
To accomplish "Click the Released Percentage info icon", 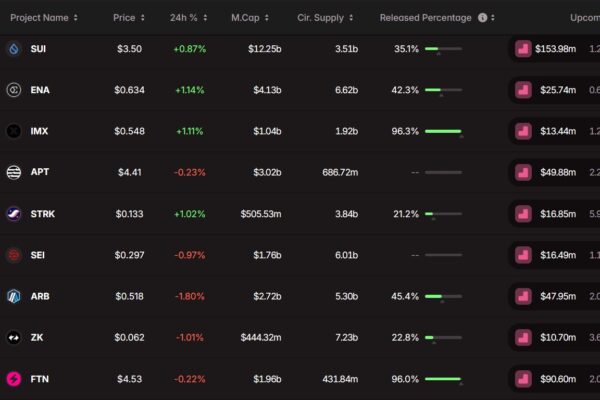I will click(483, 18).
